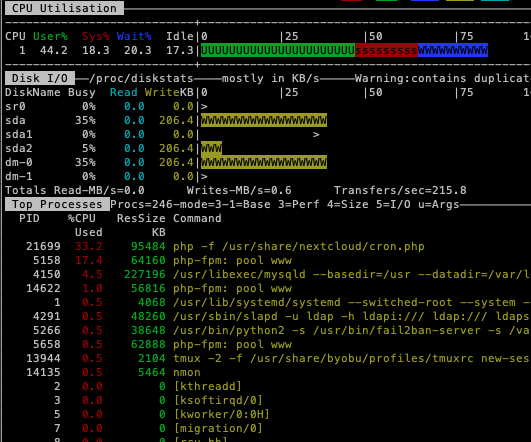Click the ResSize column header

coord(141,218)
